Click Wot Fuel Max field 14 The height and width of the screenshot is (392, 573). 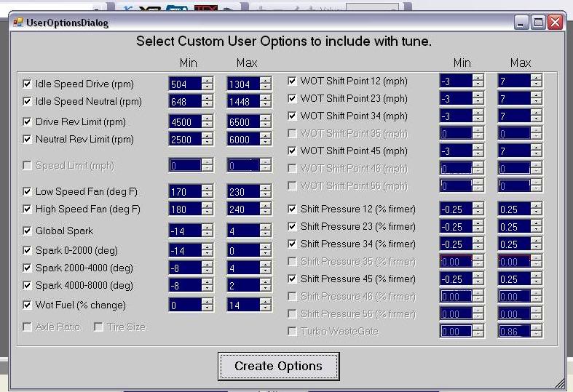click(243, 305)
